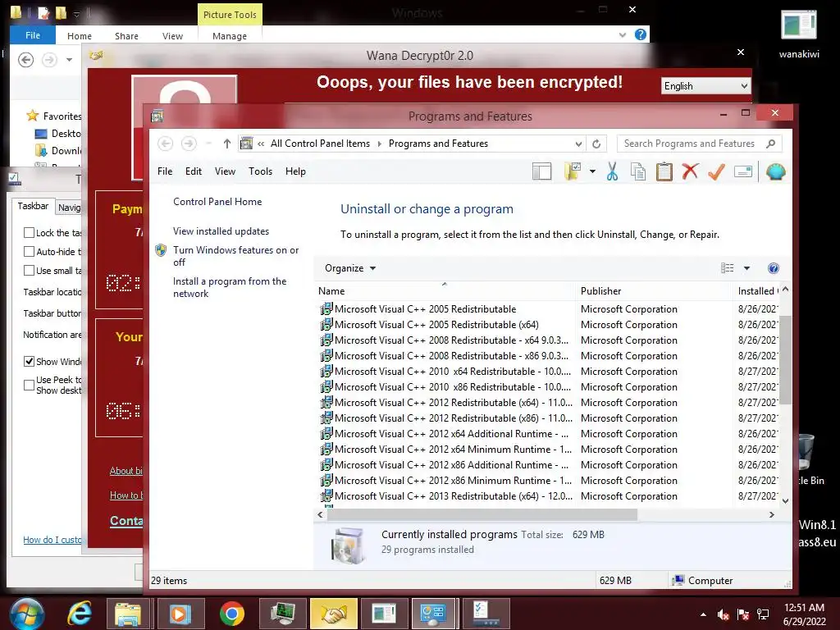Toggle the Lock the taskbar checkbox
Image resolution: width=840 pixels, height=630 pixels.
pos(29,232)
